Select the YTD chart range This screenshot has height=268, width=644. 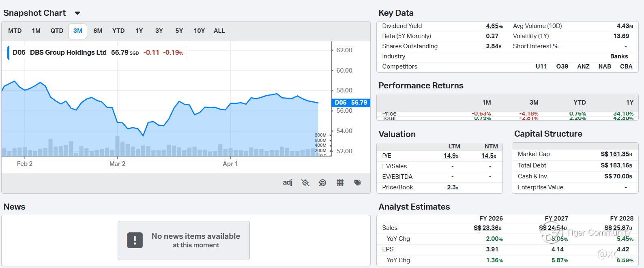click(118, 31)
